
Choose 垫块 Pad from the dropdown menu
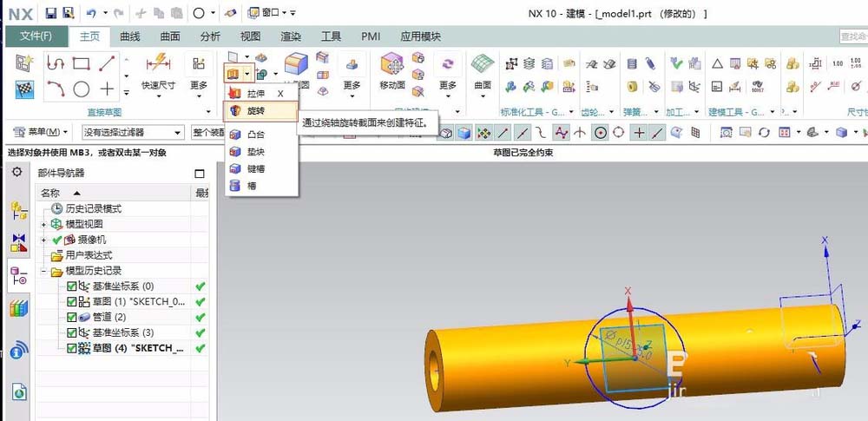(x=261, y=151)
